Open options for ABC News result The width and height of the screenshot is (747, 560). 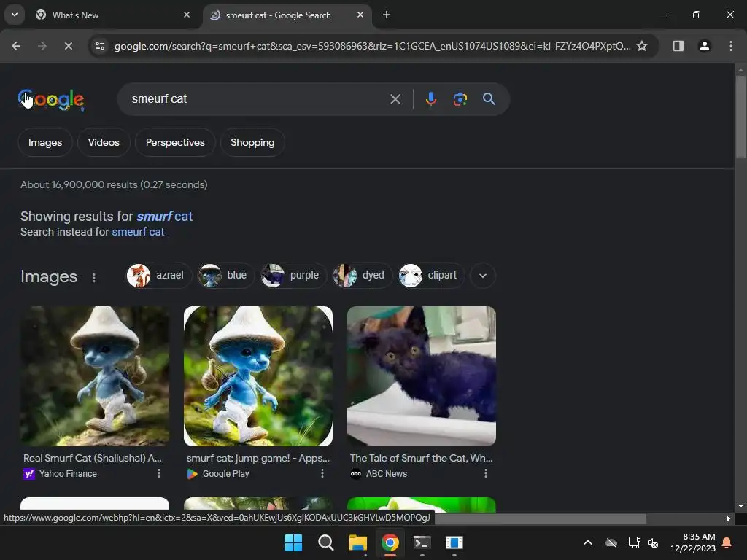[485, 473]
